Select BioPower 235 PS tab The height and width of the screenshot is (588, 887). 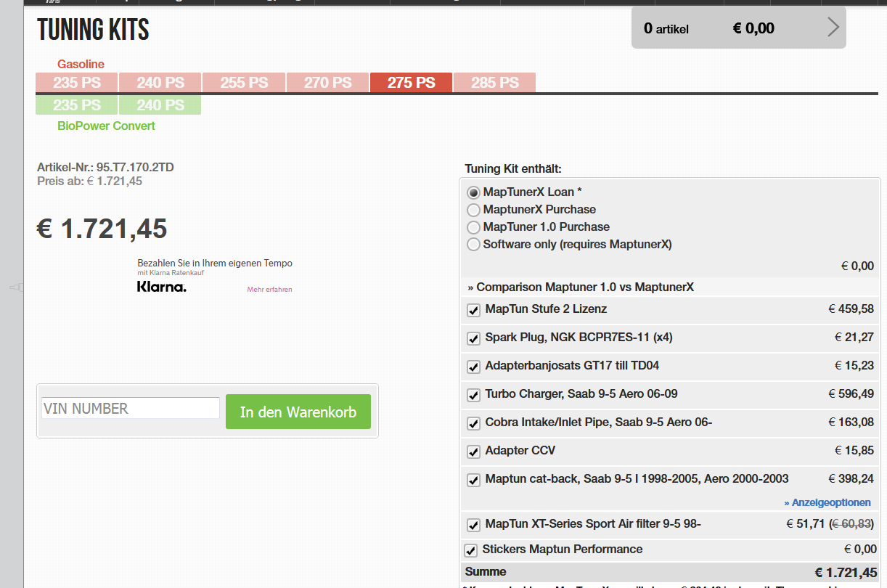[76, 105]
